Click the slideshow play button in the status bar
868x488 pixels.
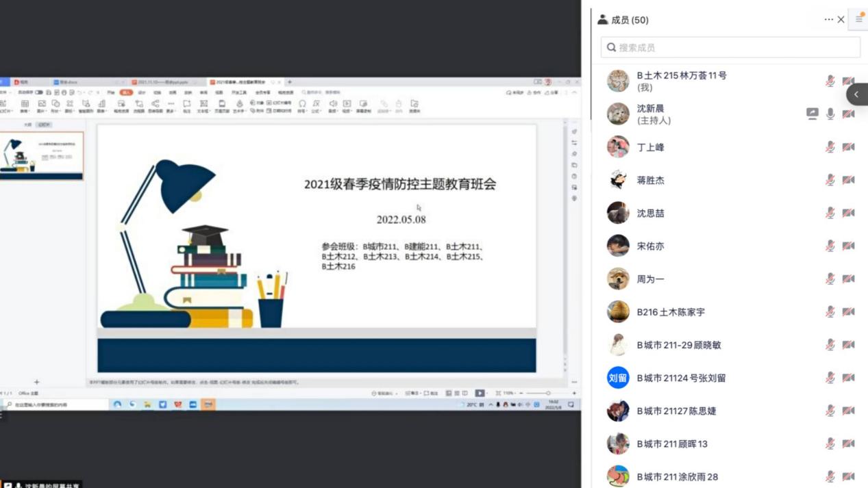480,394
